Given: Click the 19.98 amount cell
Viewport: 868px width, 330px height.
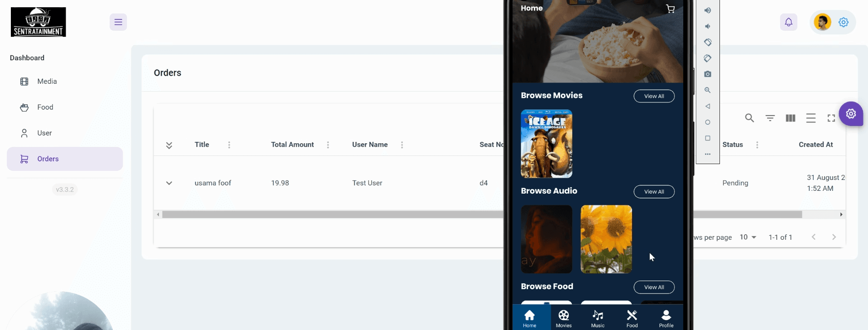Looking at the screenshot, I should click(280, 183).
